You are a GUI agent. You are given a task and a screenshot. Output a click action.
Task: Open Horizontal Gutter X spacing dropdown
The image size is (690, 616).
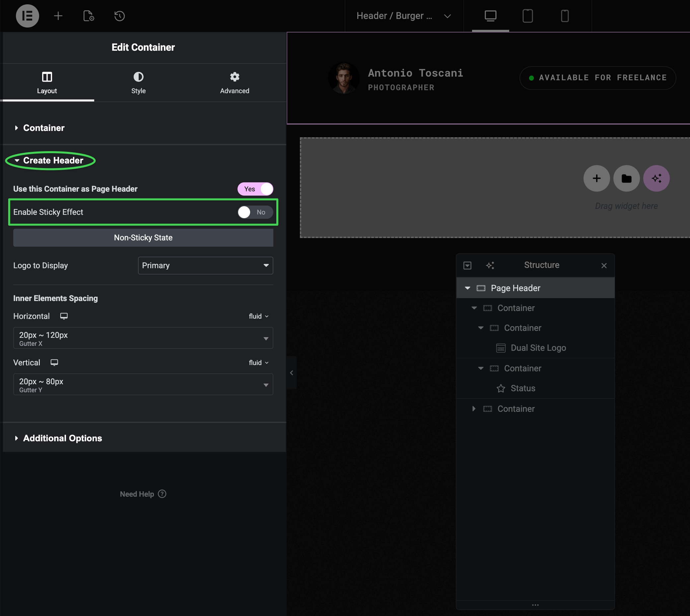pos(143,338)
